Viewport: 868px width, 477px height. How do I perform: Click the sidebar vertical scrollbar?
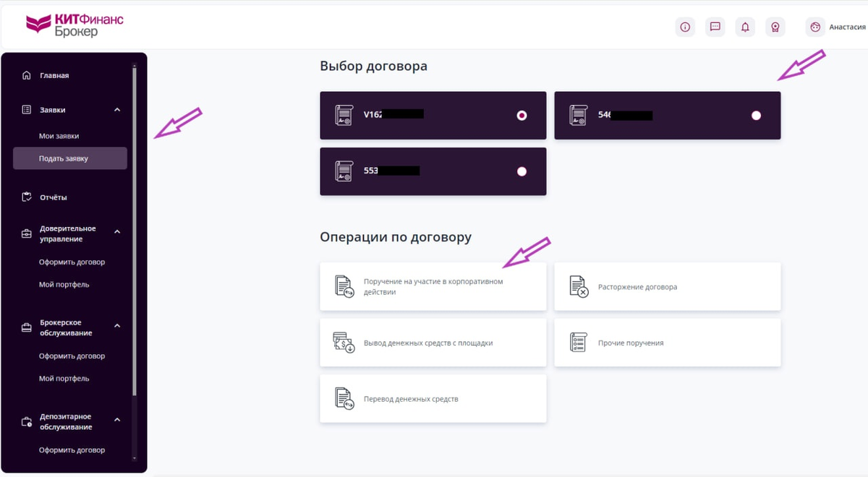pos(134,231)
